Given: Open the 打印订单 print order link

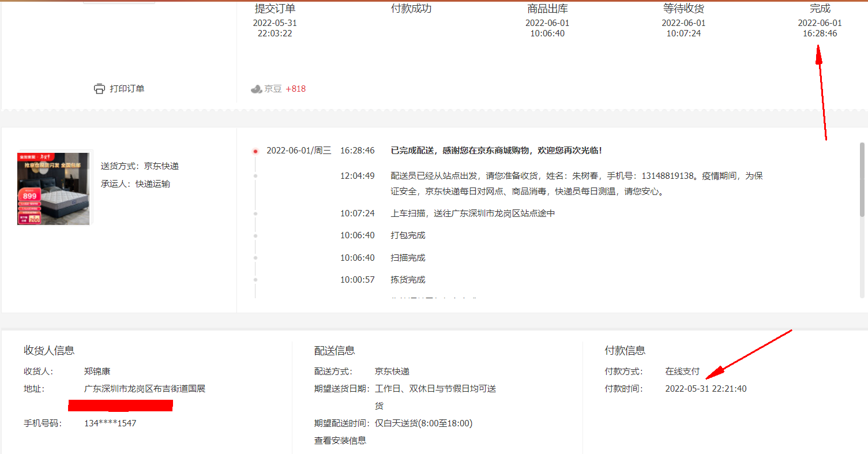Looking at the screenshot, I should coord(127,89).
